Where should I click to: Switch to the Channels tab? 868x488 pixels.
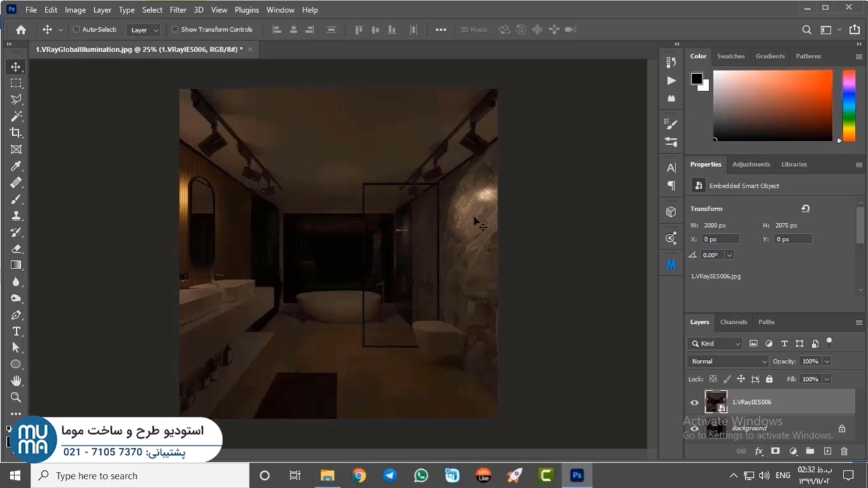(x=733, y=322)
